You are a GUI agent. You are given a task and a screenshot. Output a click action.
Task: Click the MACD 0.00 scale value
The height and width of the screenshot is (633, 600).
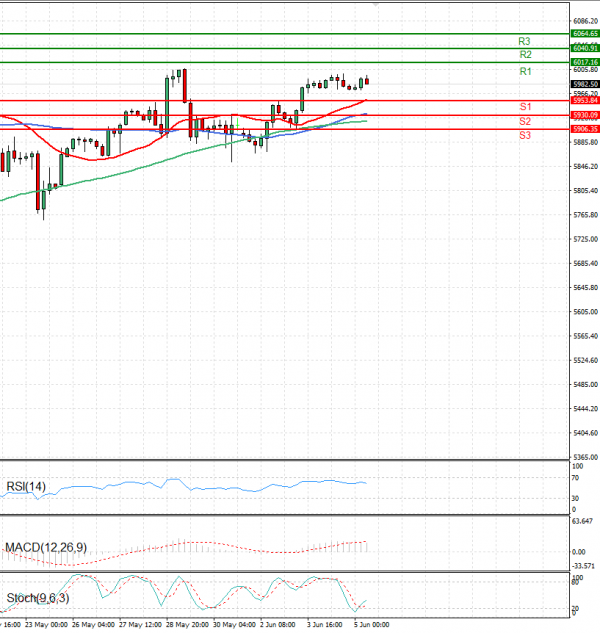pyautogui.click(x=579, y=552)
